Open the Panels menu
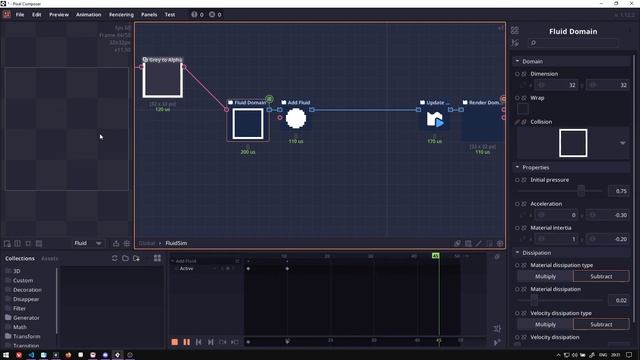640x360 pixels. point(149,15)
